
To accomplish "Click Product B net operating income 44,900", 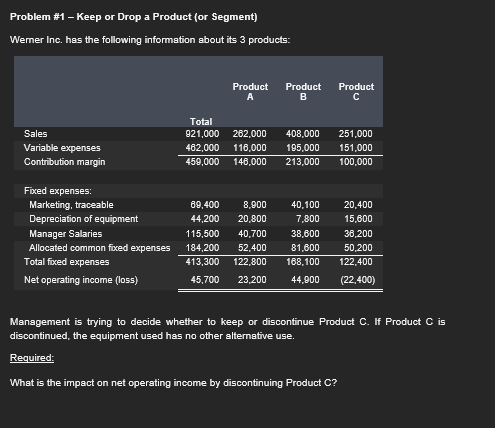I will 305,280.
